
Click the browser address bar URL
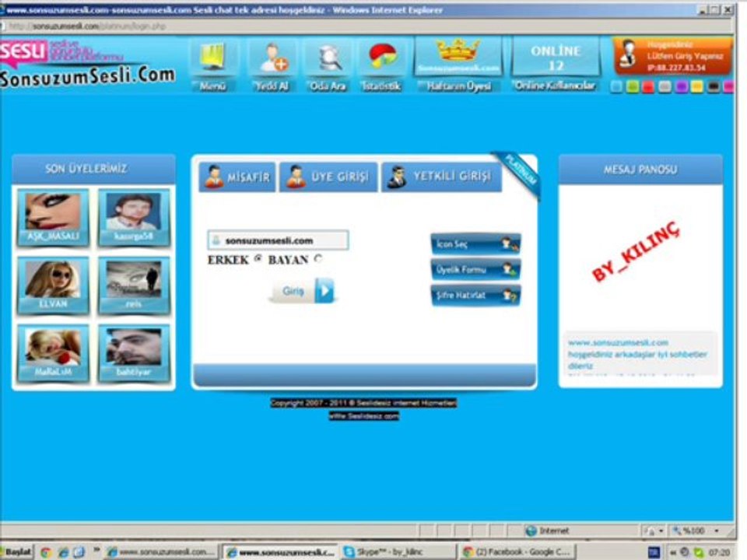87,26
